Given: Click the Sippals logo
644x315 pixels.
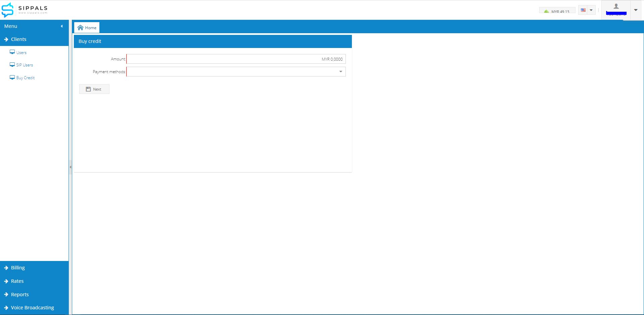Looking at the screenshot, I should click(25, 10).
